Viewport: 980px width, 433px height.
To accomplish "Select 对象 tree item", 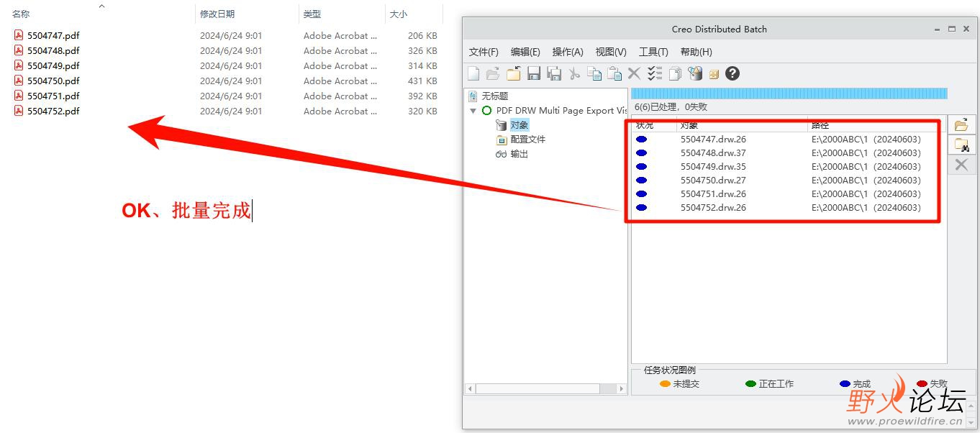I will (x=520, y=125).
